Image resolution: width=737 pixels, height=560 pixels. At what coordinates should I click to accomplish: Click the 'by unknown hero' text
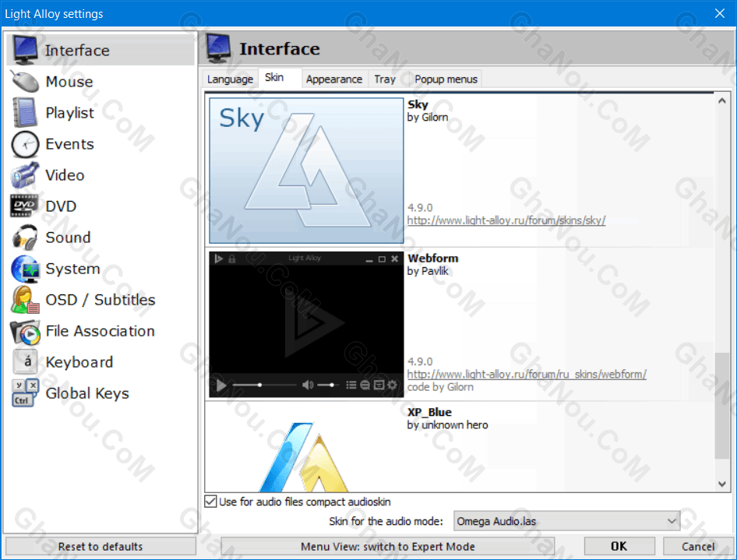(447, 425)
